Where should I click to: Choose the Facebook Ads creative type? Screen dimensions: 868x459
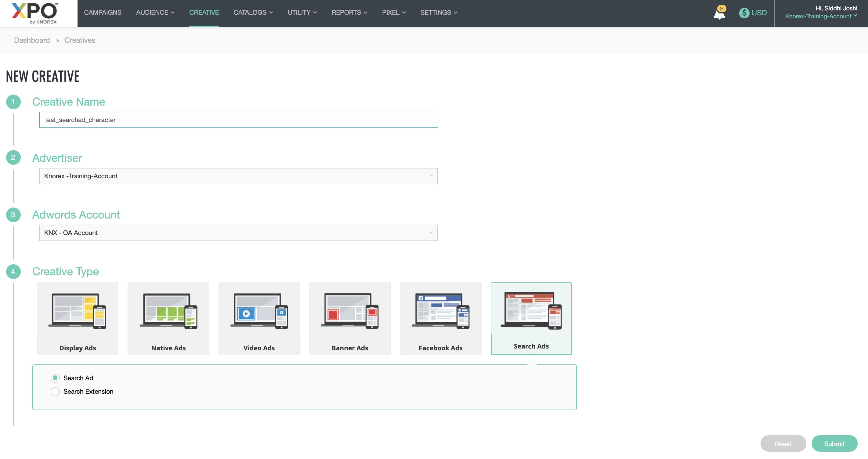point(440,318)
